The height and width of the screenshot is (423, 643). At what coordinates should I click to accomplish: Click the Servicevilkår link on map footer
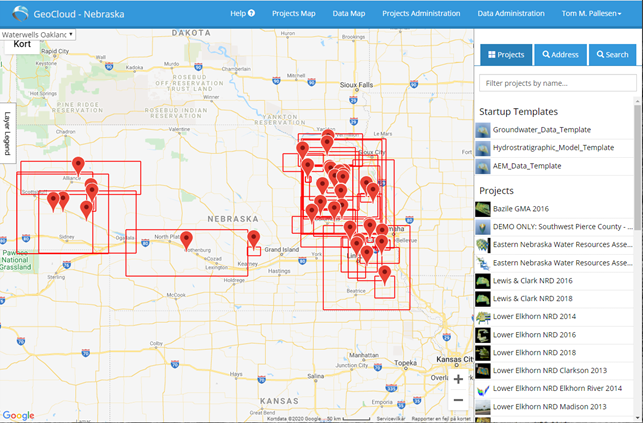click(x=390, y=419)
